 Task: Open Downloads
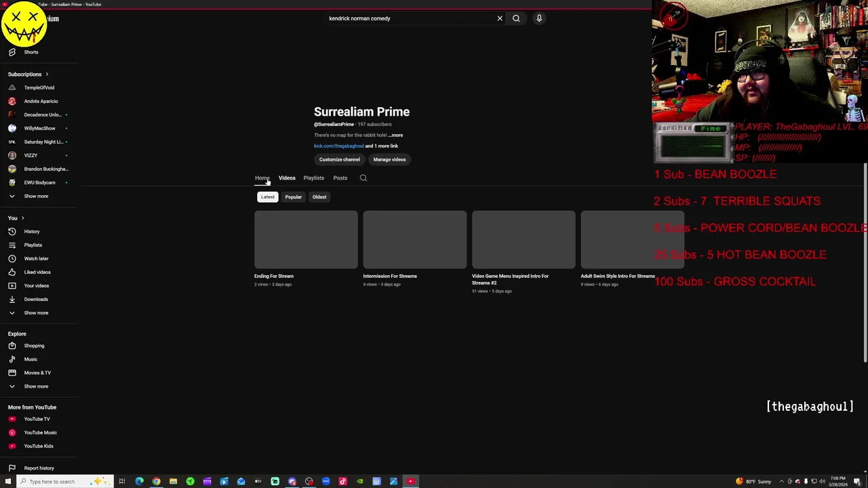point(36,299)
